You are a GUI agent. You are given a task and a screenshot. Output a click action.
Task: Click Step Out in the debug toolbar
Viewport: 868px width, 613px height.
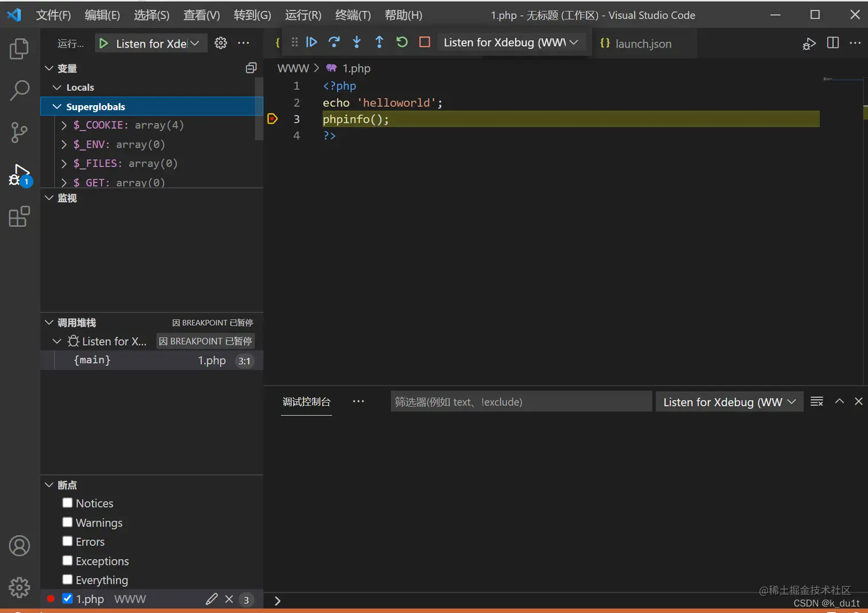point(379,42)
